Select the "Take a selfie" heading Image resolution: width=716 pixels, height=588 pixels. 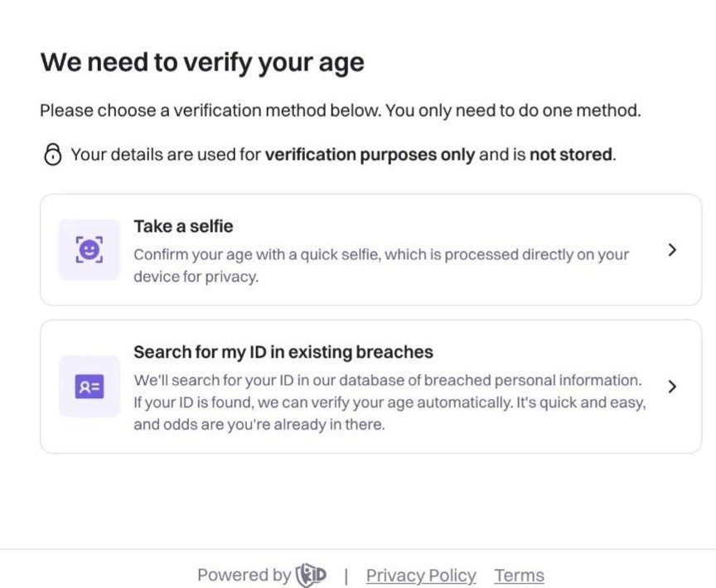click(183, 226)
